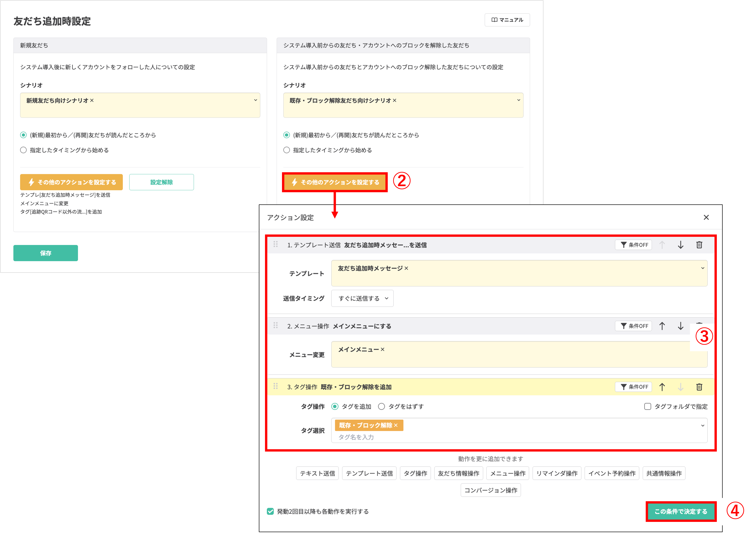Uncheck 発動2回目以降も各動作を実行する
756x534 pixels.
[x=270, y=511]
